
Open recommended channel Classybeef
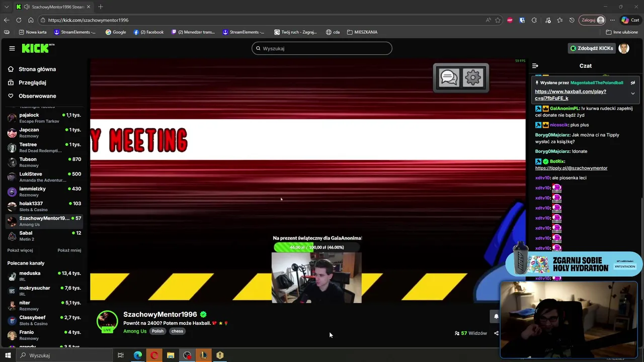(44, 320)
